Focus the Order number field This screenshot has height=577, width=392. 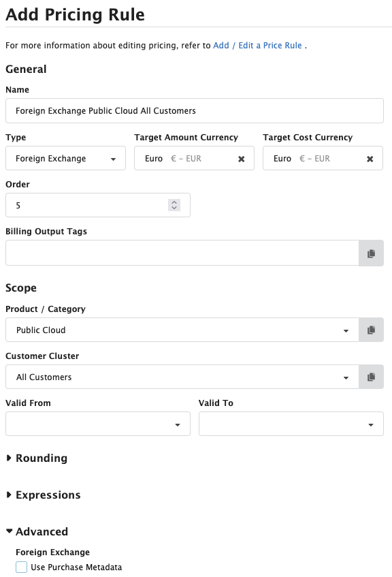98,205
